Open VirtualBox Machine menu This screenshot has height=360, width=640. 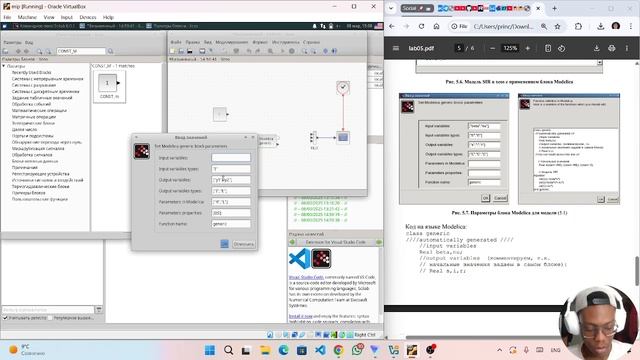(x=27, y=17)
